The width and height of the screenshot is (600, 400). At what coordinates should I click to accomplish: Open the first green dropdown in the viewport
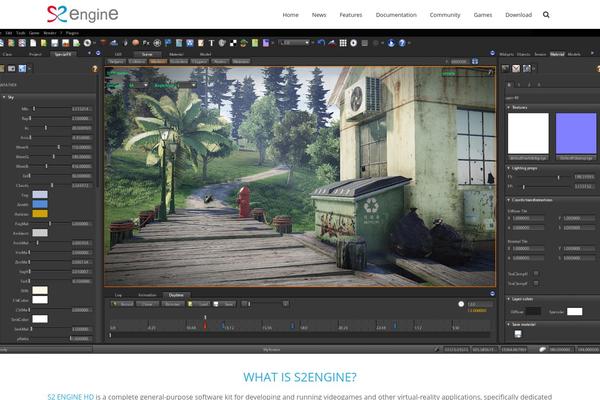click(x=139, y=85)
